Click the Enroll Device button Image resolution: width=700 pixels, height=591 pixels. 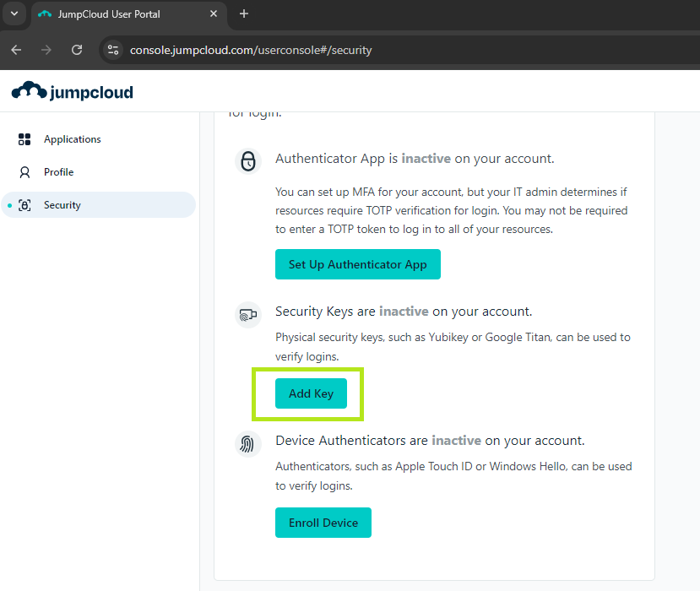click(323, 523)
